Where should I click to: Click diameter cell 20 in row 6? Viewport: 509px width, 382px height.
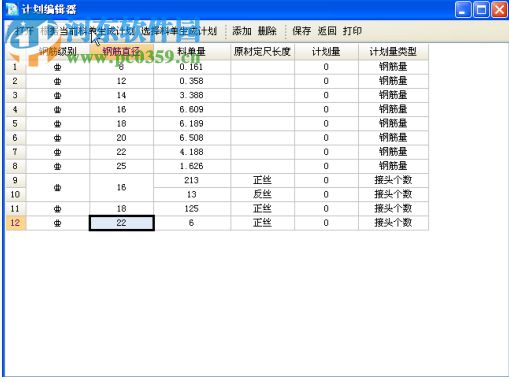click(122, 138)
